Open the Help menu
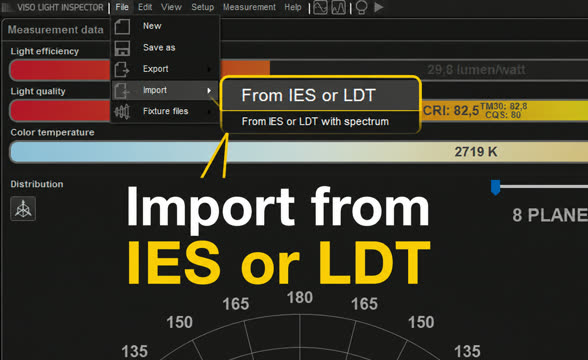Image resolution: width=588 pixels, height=360 pixels. point(292,7)
